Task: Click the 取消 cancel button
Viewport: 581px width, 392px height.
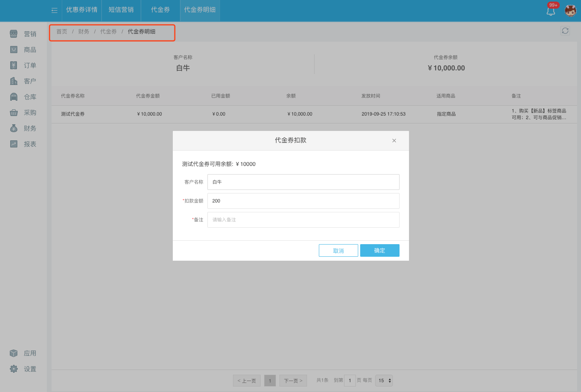Action: [x=338, y=250]
